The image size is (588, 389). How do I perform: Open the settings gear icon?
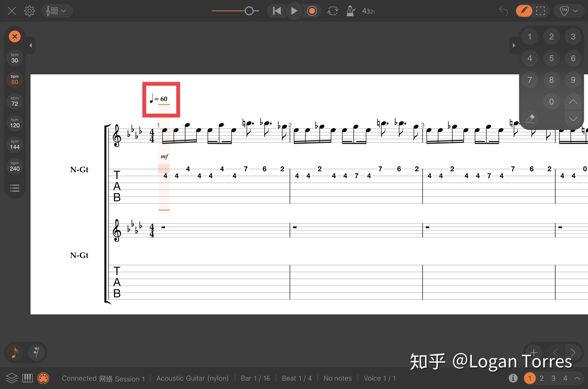tap(29, 11)
